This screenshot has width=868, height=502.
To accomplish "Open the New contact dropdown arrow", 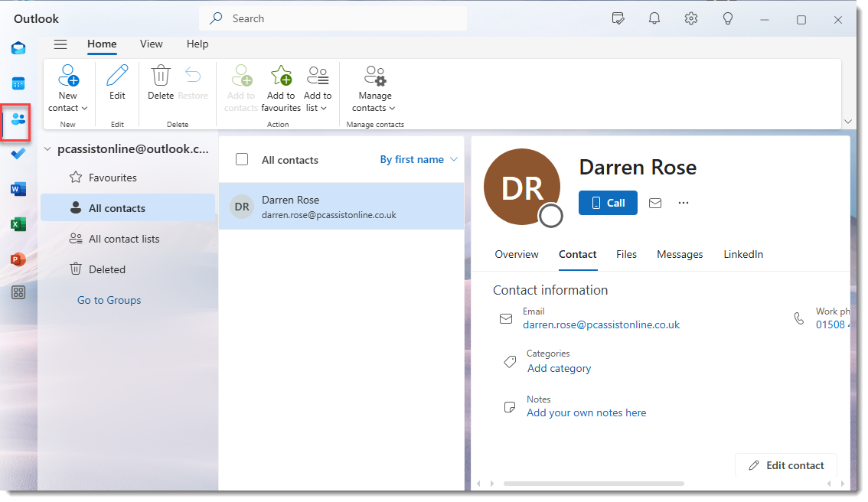I will [x=84, y=109].
